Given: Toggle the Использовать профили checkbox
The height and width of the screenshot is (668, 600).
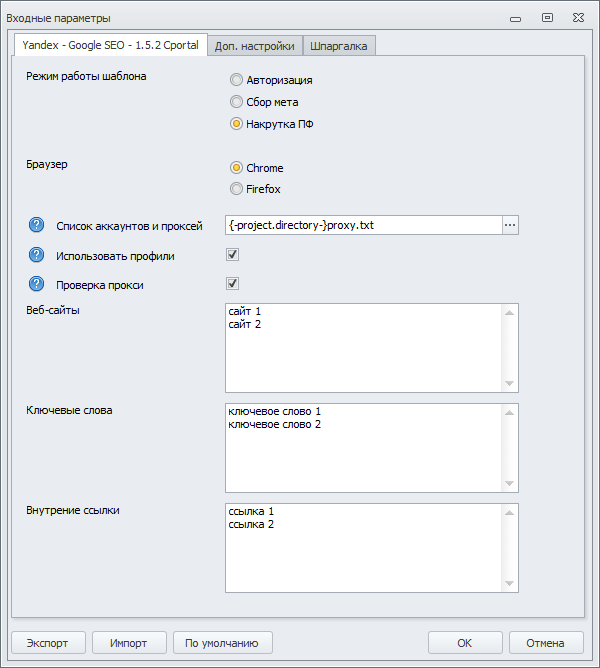Looking at the screenshot, I should tap(233, 255).
